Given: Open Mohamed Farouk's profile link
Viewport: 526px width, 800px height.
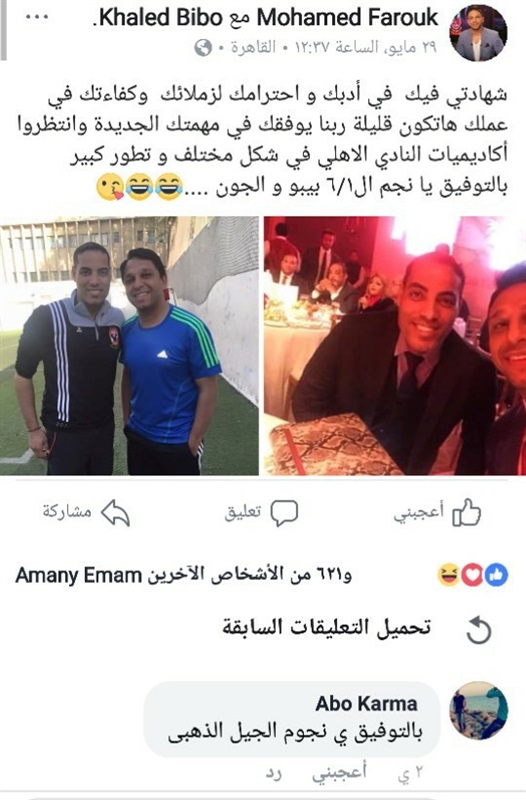Looking at the screenshot, I should pyautogui.click(x=347, y=17).
